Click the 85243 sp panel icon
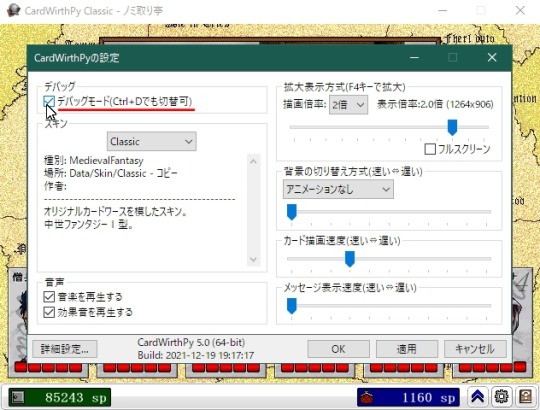540x410 pixels. click(x=18, y=397)
